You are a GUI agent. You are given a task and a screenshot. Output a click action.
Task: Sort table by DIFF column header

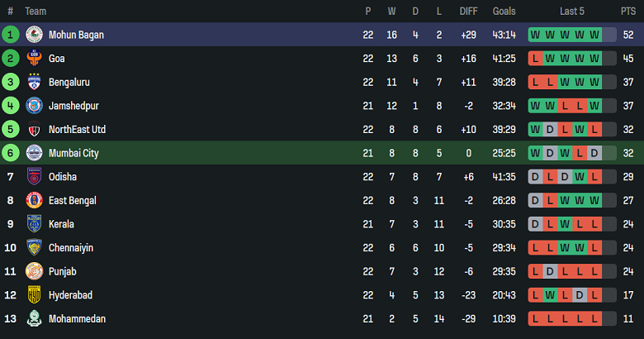pyautogui.click(x=468, y=11)
